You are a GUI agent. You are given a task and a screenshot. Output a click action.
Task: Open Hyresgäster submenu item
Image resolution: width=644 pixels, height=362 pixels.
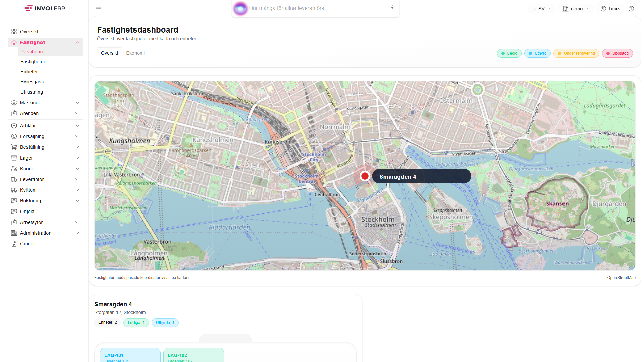click(x=50, y=82)
